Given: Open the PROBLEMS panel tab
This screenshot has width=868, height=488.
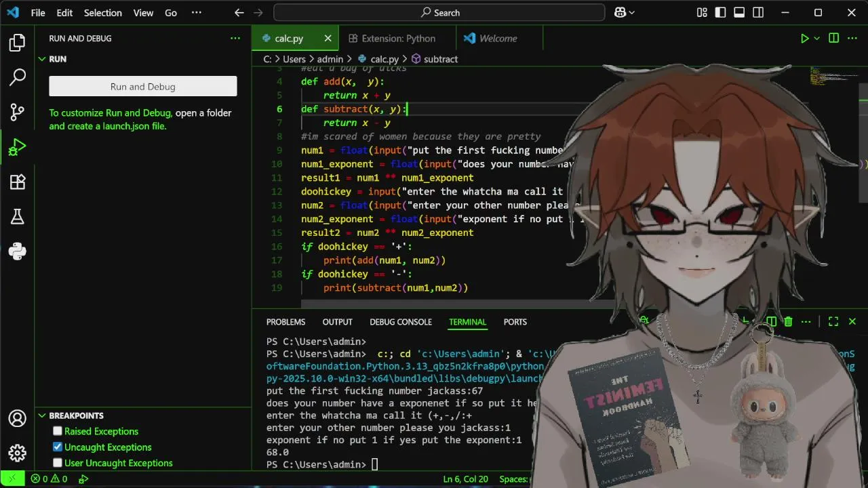Looking at the screenshot, I should pos(285,322).
